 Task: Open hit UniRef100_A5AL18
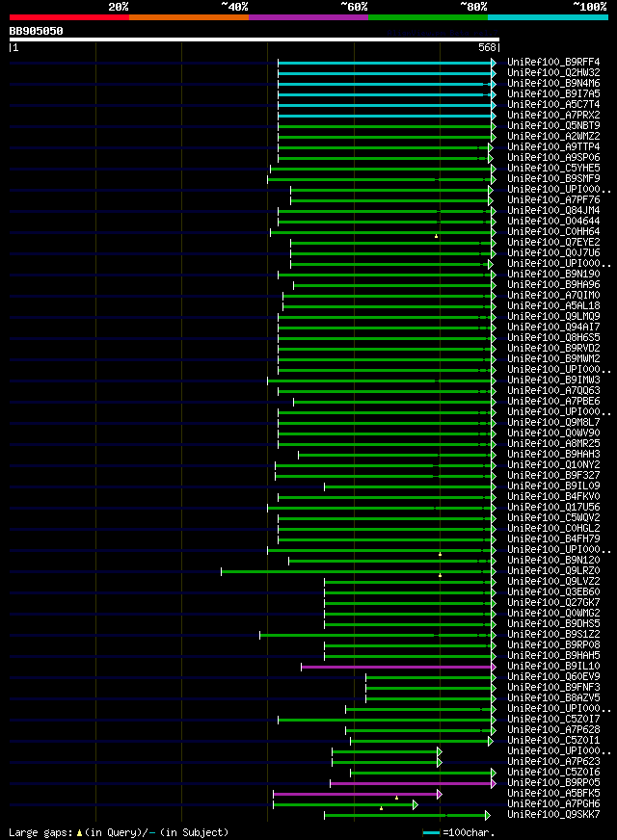click(553, 306)
